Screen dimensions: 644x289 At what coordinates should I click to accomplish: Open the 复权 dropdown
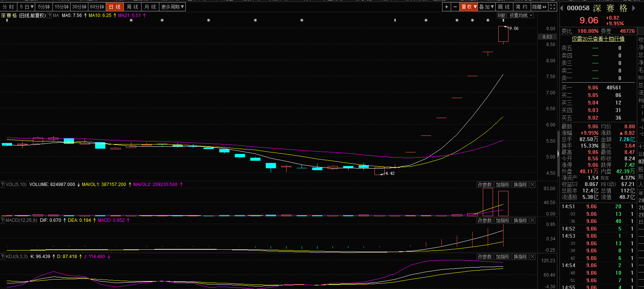click(x=469, y=7)
